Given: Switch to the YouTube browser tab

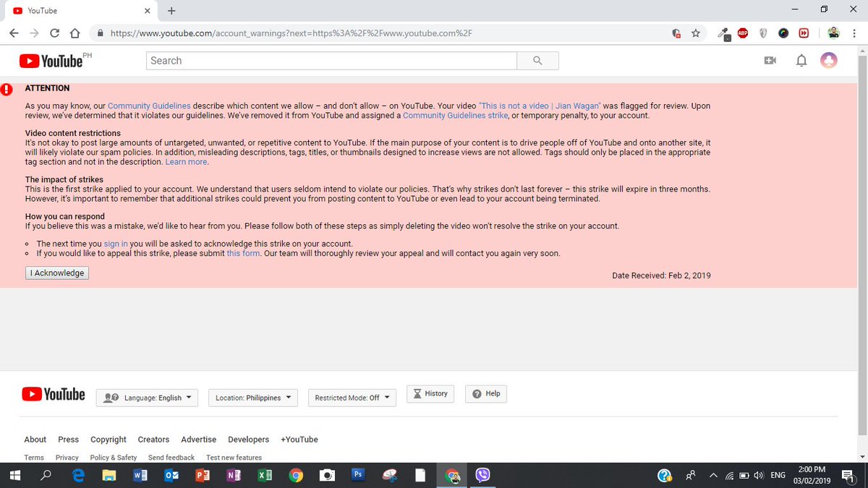Looking at the screenshot, I should pyautogui.click(x=82, y=11).
